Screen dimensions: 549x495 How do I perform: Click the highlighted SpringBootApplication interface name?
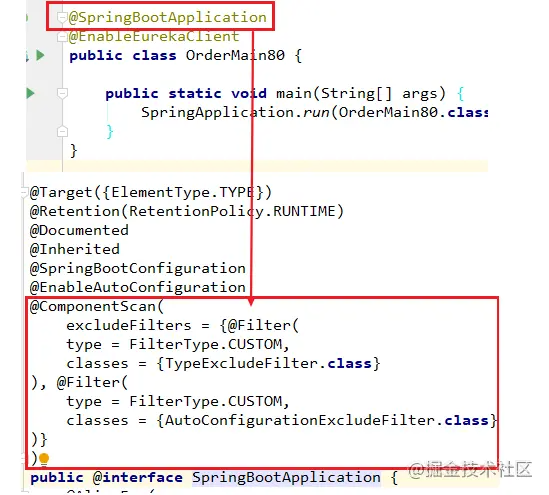point(286,477)
